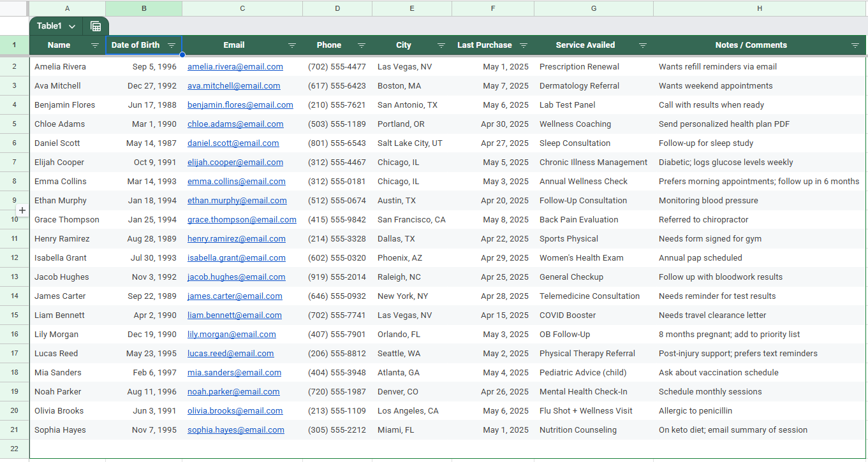Follow the lily.morgan@email.com link
The width and height of the screenshot is (868, 462).
coord(232,335)
